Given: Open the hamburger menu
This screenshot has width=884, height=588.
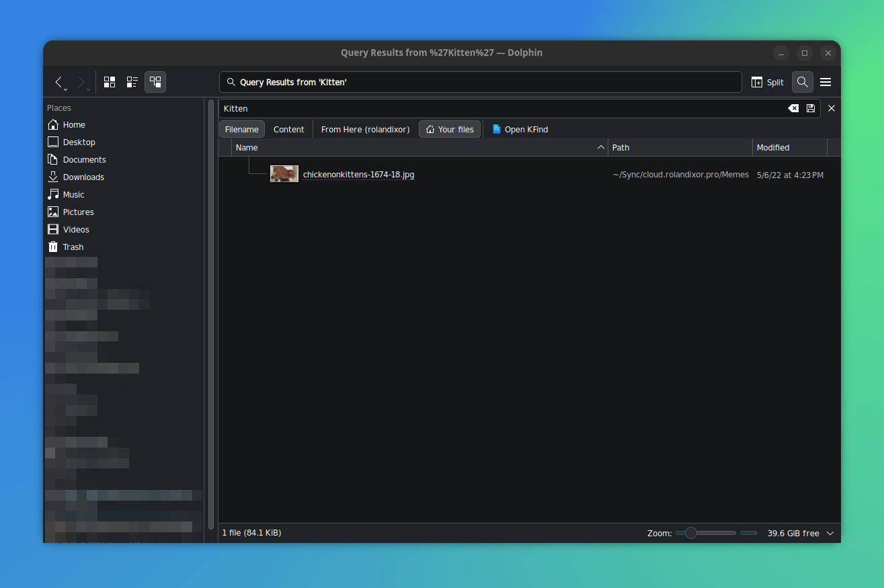Looking at the screenshot, I should 826,81.
